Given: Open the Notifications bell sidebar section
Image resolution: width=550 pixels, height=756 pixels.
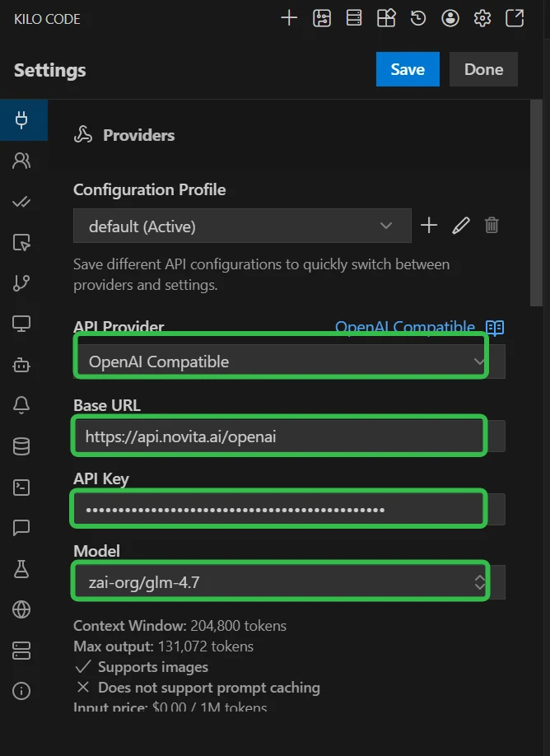Looking at the screenshot, I should pos(21,405).
